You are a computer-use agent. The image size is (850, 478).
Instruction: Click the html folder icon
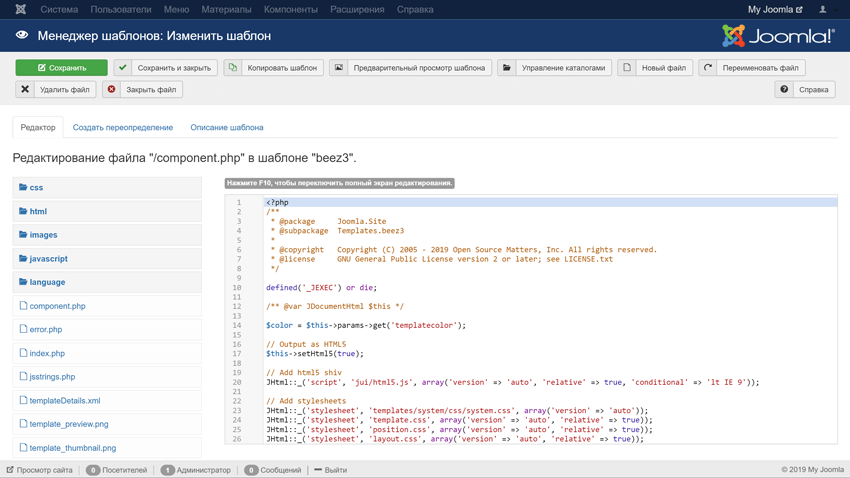[23, 211]
